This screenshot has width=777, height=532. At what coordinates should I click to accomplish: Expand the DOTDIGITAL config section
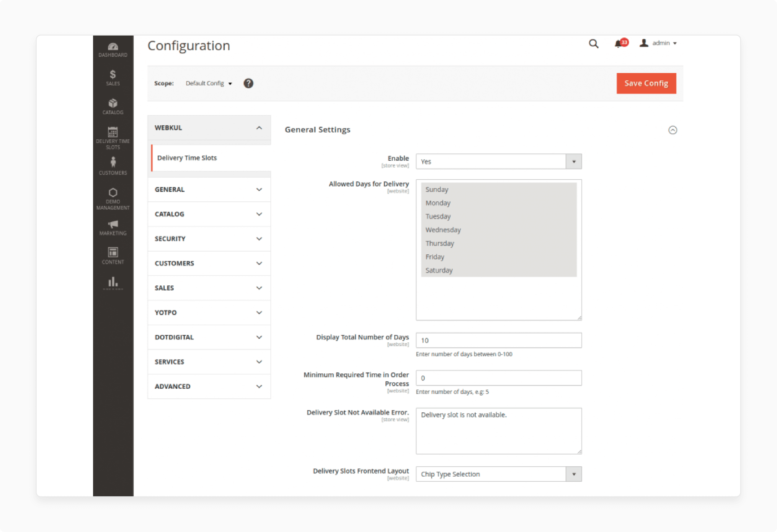point(209,337)
